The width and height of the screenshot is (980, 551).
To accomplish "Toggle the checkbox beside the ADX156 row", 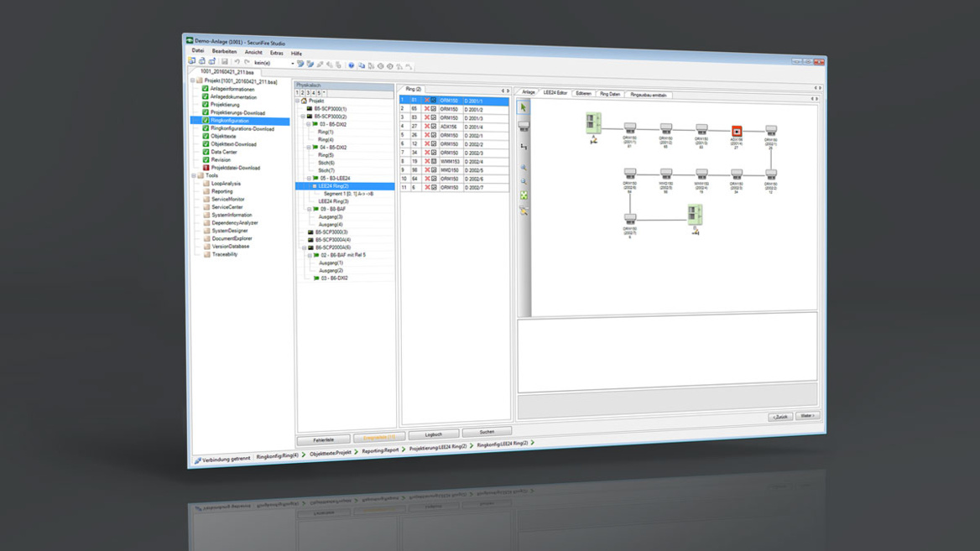I will [x=433, y=126].
